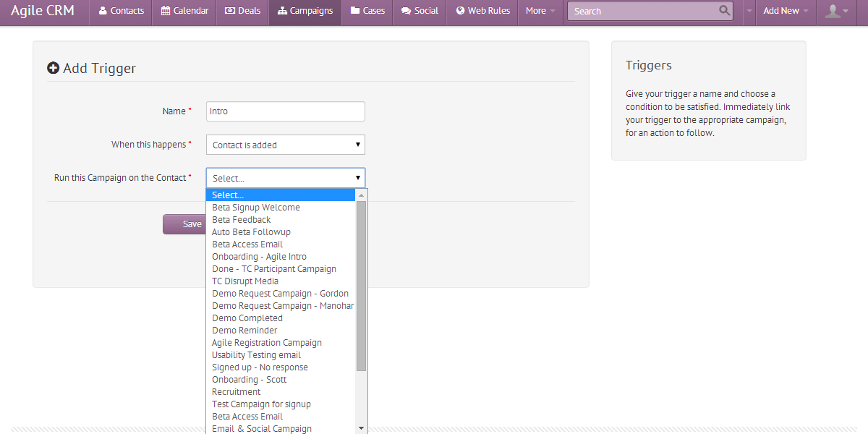Click the Name input field
The image size is (868, 434).
click(286, 111)
